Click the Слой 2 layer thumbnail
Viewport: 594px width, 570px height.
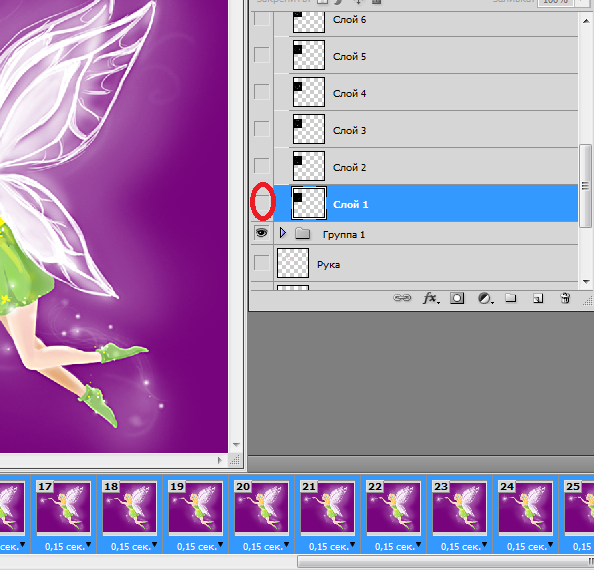click(309, 166)
